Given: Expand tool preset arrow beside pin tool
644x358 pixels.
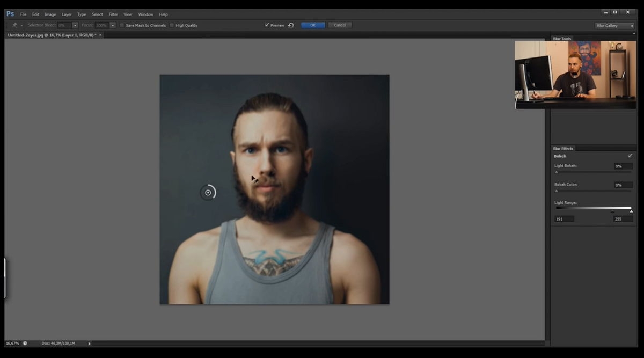Looking at the screenshot, I should [x=21, y=25].
